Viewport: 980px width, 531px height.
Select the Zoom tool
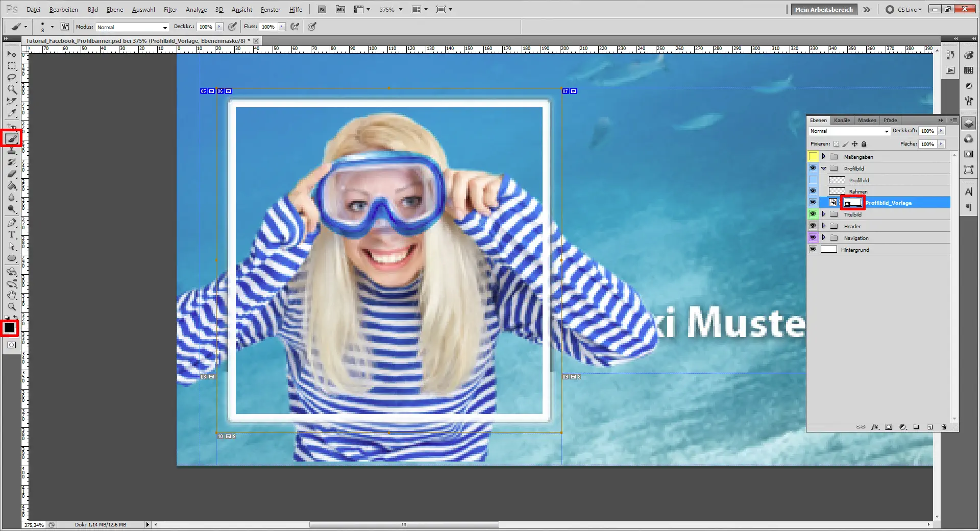click(11, 307)
